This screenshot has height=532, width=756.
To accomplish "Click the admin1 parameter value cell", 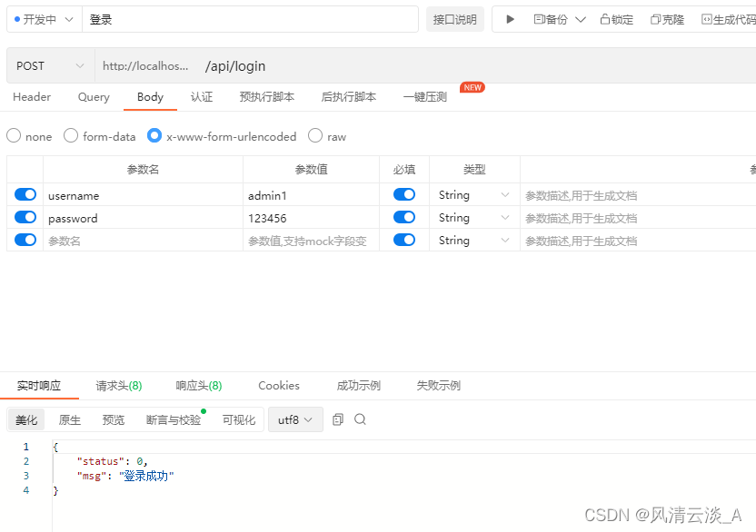I will tap(311, 194).
